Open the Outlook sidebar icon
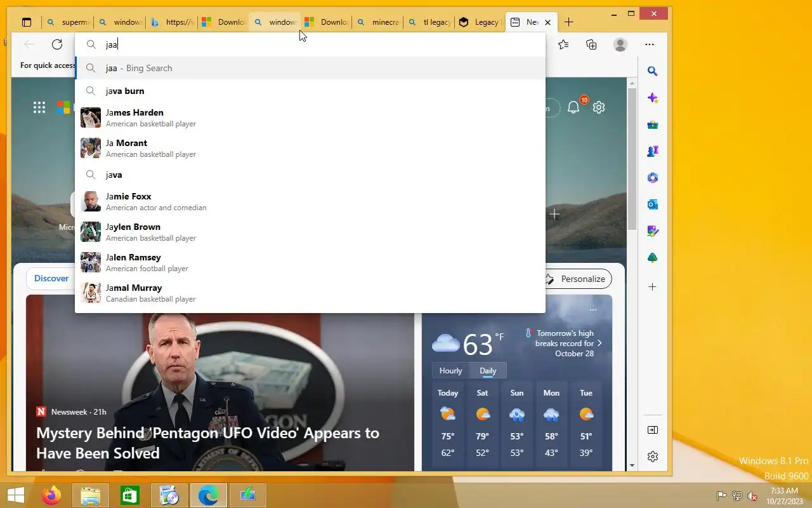The height and width of the screenshot is (508, 812). pos(652,204)
